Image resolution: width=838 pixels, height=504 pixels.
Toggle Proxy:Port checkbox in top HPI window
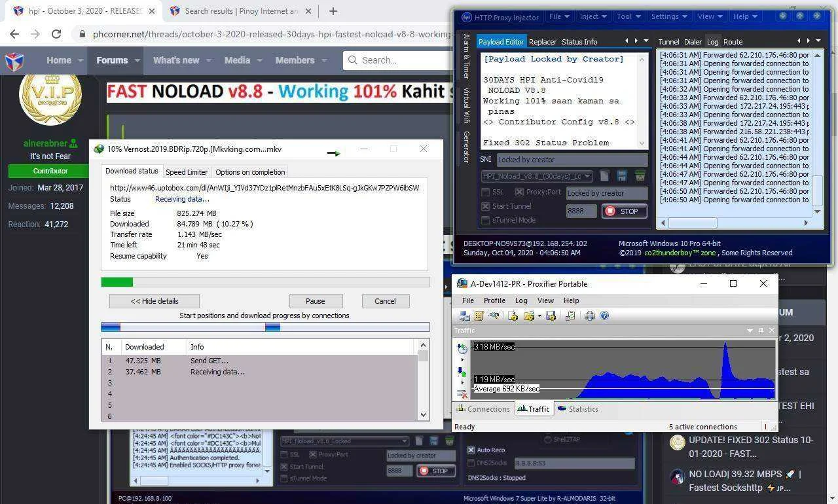(x=519, y=192)
